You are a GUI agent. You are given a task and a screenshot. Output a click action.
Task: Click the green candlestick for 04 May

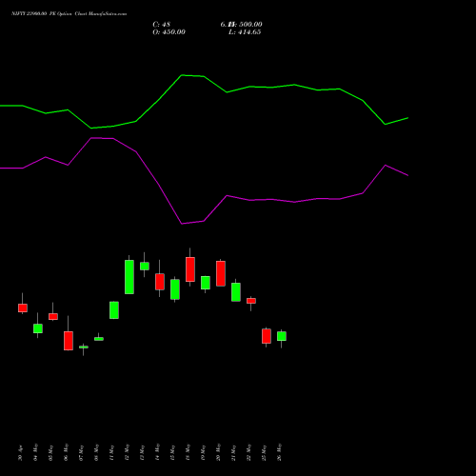point(38,328)
